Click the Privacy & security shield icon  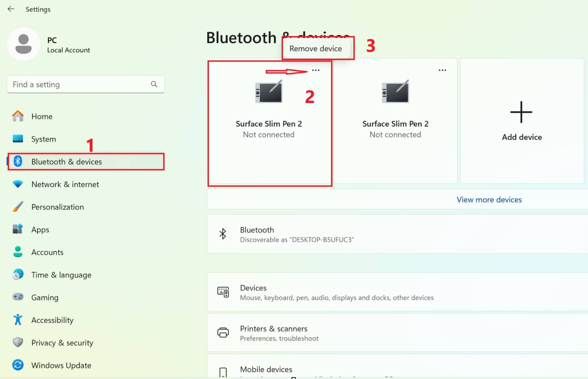point(18,343)
